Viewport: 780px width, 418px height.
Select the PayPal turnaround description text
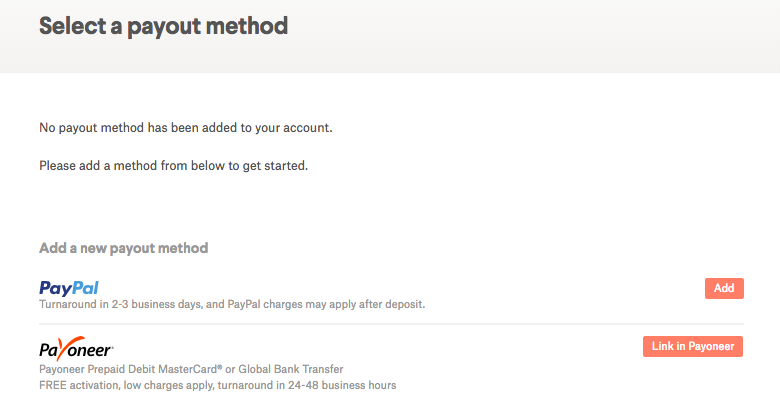point(232,304)
